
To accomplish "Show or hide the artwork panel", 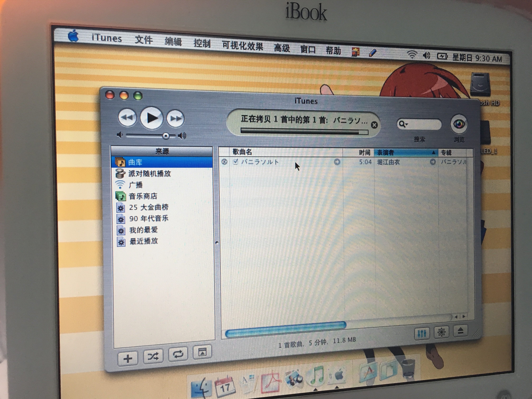I will click(202, 352).
